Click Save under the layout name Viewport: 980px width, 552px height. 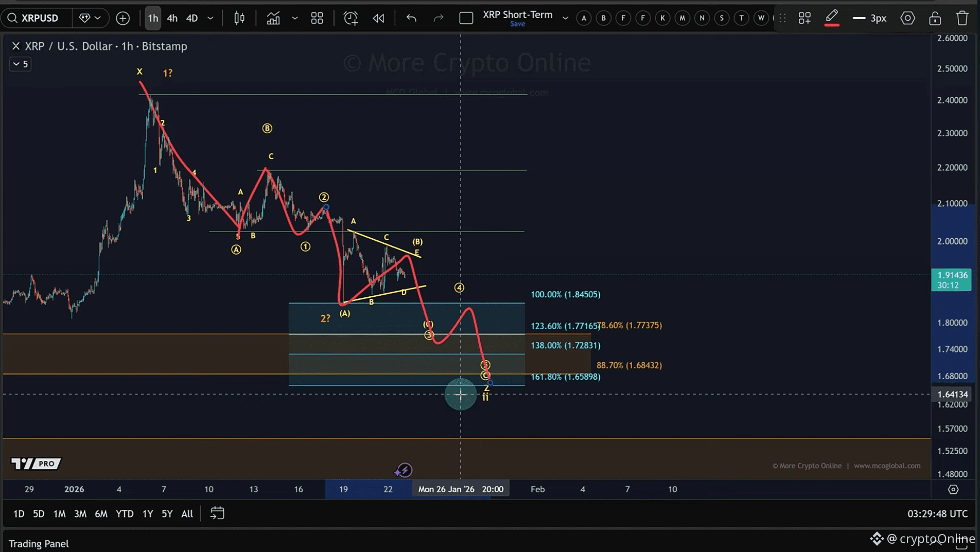click(x=517, y=24)
